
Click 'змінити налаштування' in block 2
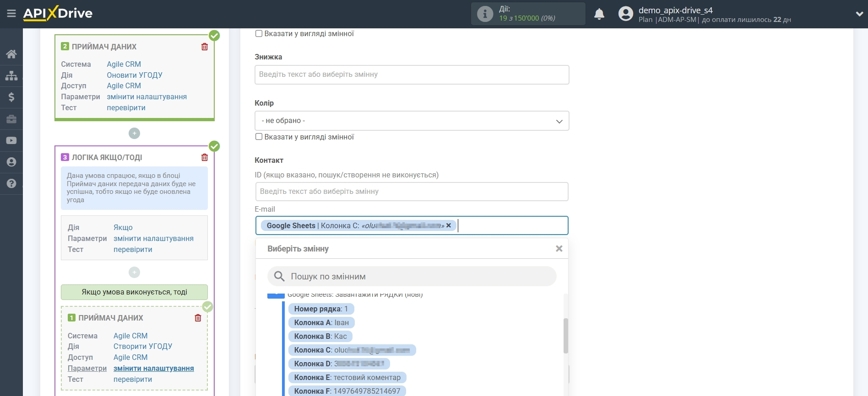146,96
